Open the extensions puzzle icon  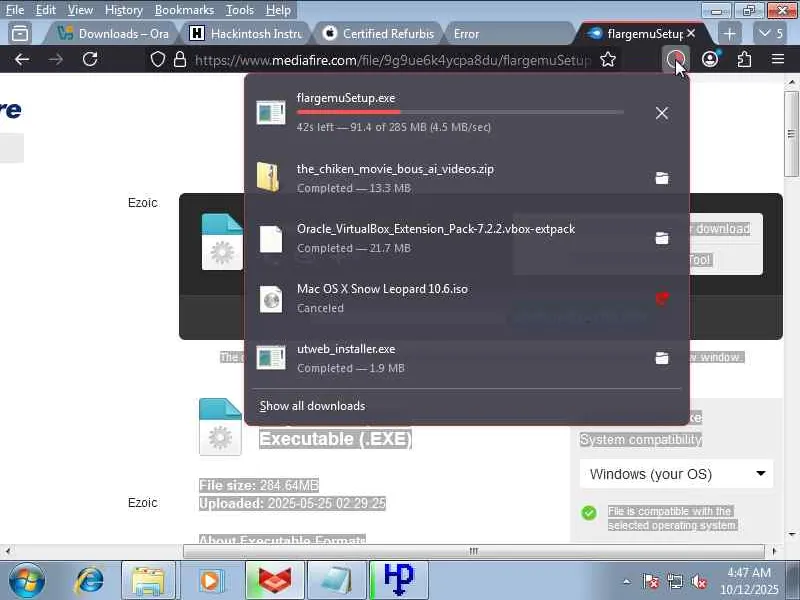click(744, 60)
